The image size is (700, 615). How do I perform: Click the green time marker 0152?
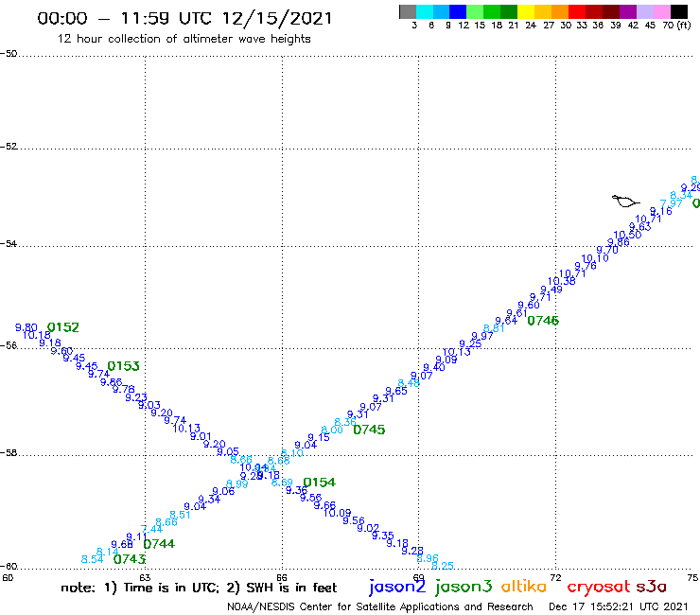(x=63, y=327)
